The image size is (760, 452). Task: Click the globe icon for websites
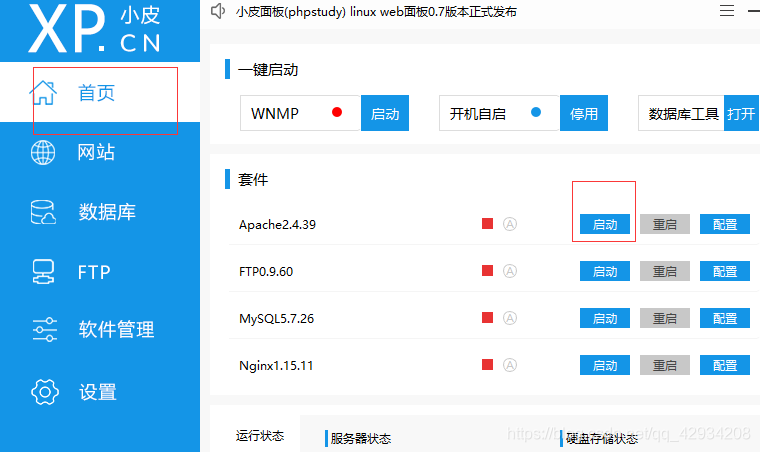point(43,152)
